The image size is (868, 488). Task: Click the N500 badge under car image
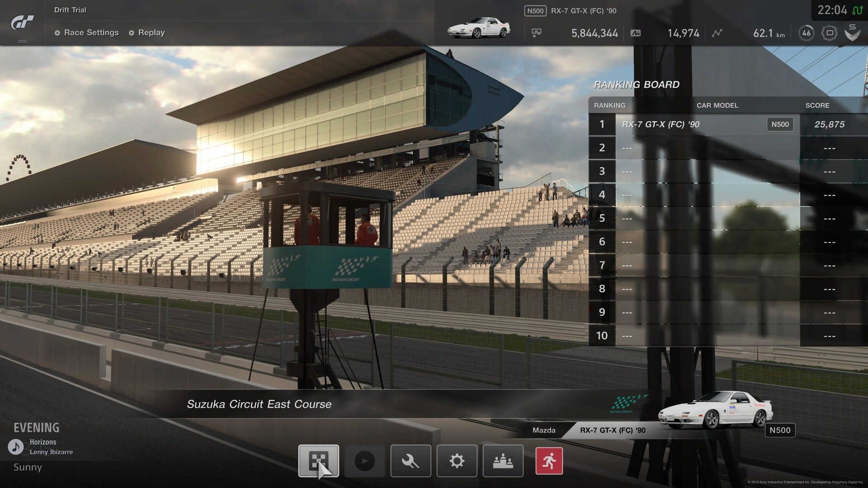[x=780, y=430]
